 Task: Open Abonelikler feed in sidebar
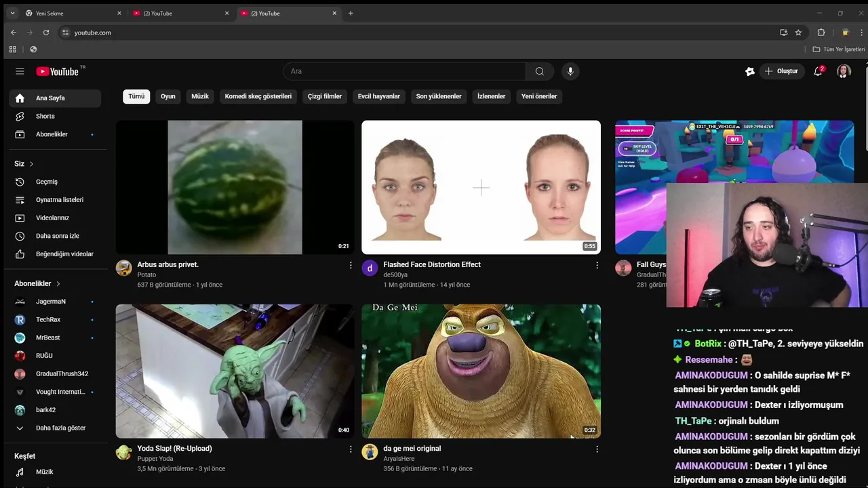tap(55, 134)
